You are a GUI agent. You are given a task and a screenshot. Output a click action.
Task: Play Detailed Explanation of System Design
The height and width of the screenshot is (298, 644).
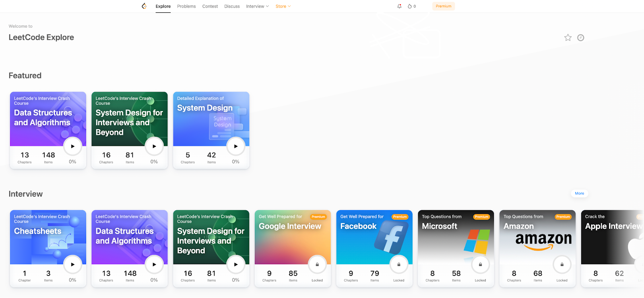(236, 146)
